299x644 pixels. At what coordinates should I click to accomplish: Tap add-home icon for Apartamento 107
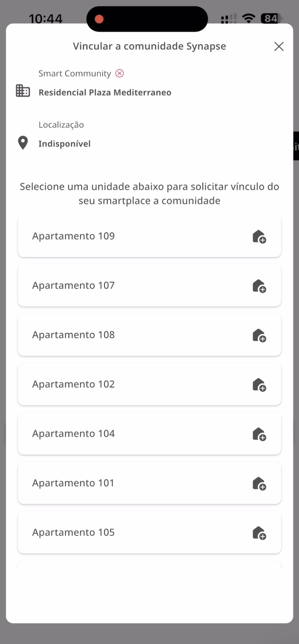point(259,286)
